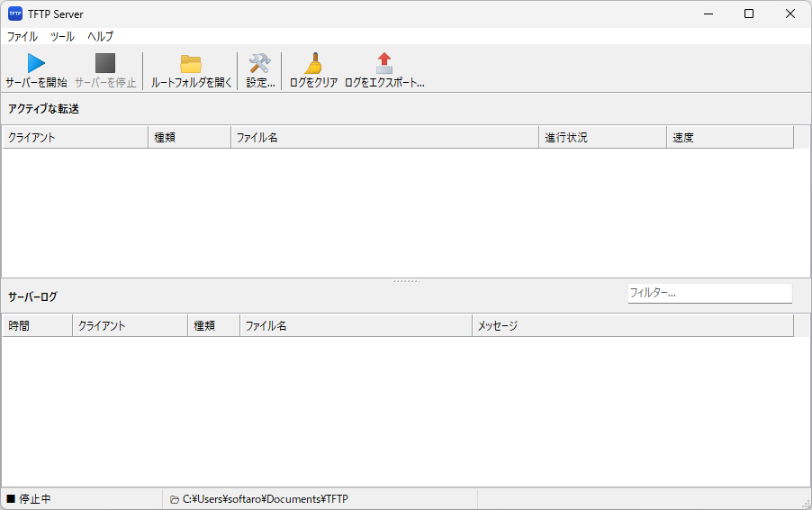Click the gray stop server icon

[105, 64]
